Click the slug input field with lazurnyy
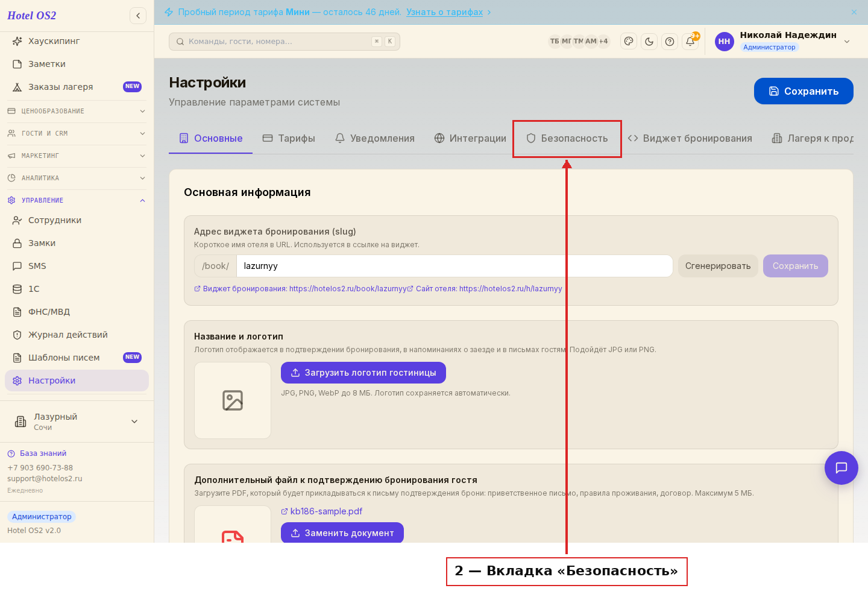The height and width of the screenshot is (600, 868). click(x=454, y=266)
